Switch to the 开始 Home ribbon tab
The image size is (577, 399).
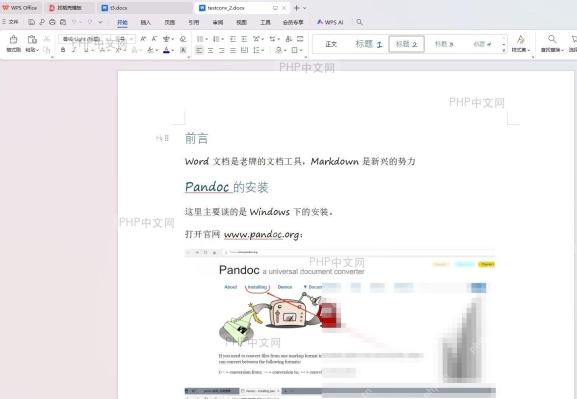tap(122, 22)
